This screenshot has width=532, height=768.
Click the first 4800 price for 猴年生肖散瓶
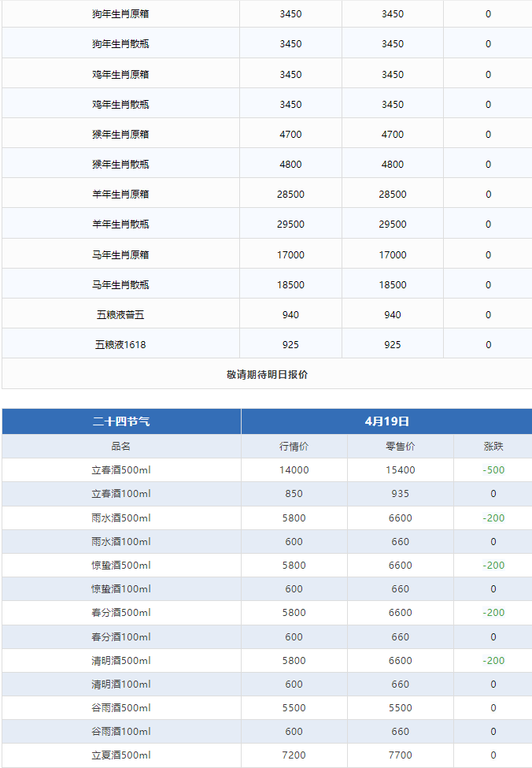[290, 164]
